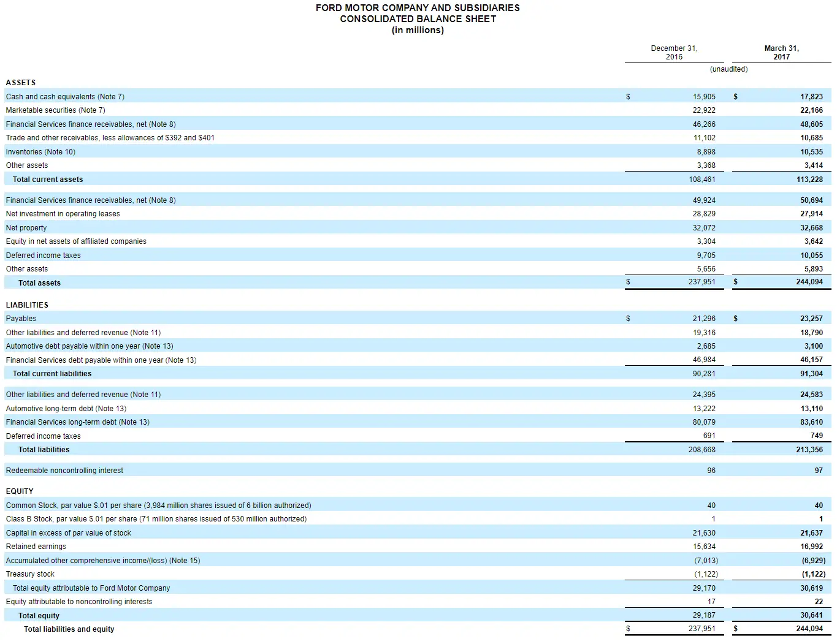The height and width of the screenshot is (644, 837).
Task: Select the payables value 23,257
Action: 812,319
